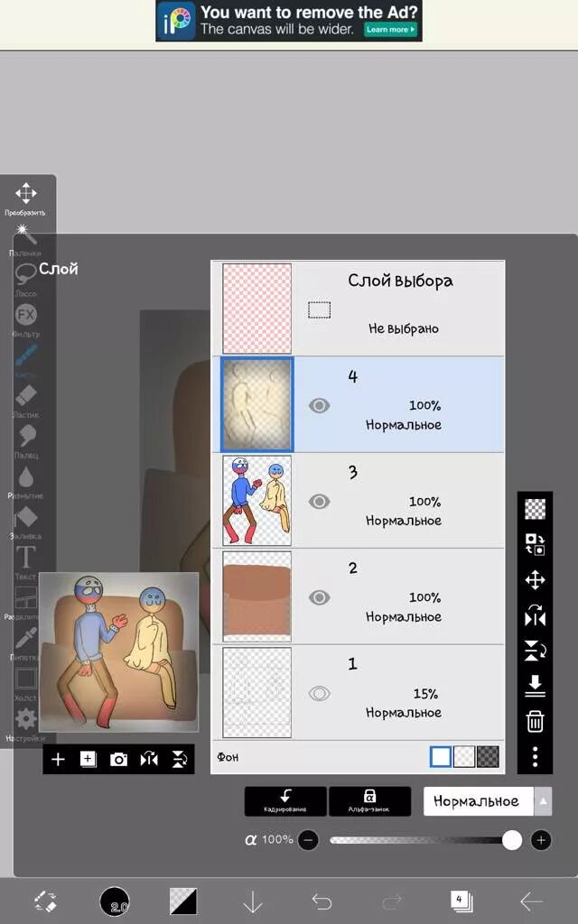Click the Learn more ad link
The image size is (578, 924).
390,30
